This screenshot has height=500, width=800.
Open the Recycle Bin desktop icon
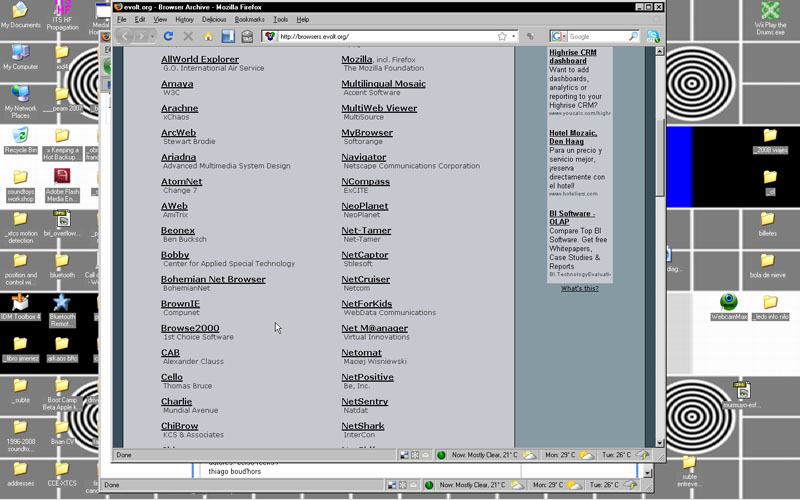[20, 138]
